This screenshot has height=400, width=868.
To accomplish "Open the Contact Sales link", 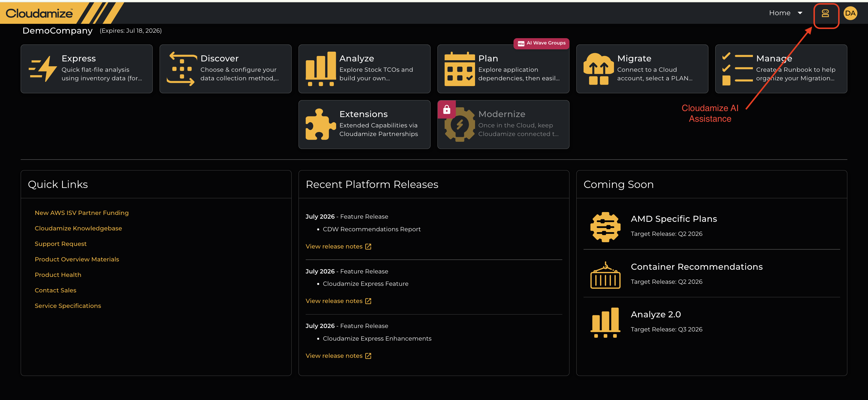I will point(56,290).
